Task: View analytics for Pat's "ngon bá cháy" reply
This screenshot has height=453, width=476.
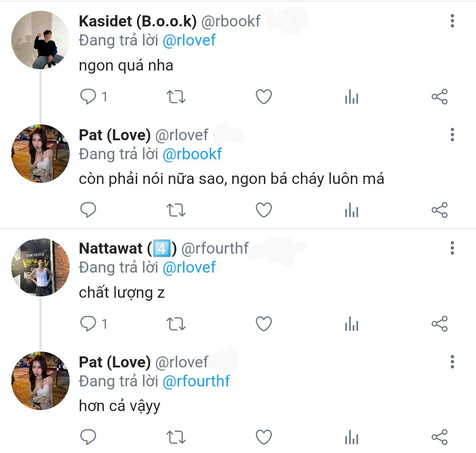Action: (351, 210)
